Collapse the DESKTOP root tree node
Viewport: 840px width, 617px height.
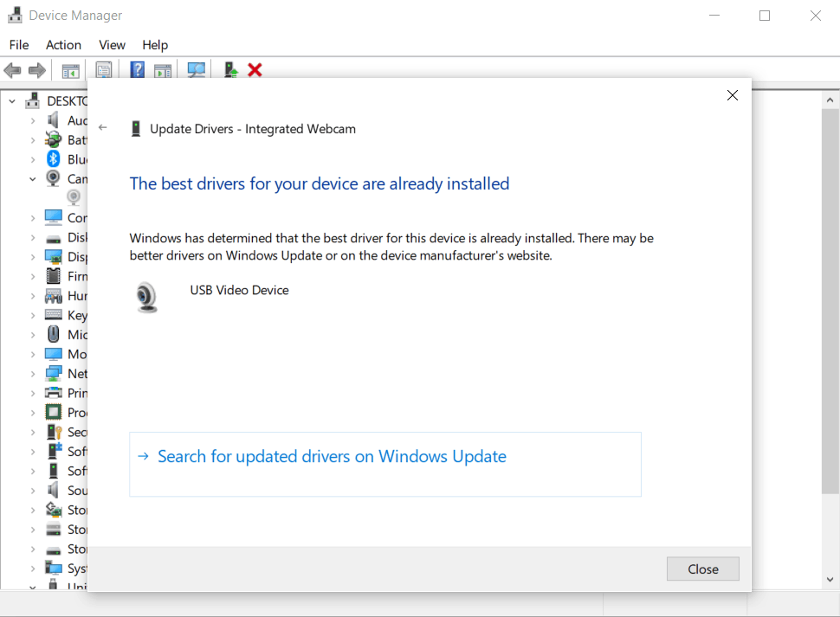point(12,100)
